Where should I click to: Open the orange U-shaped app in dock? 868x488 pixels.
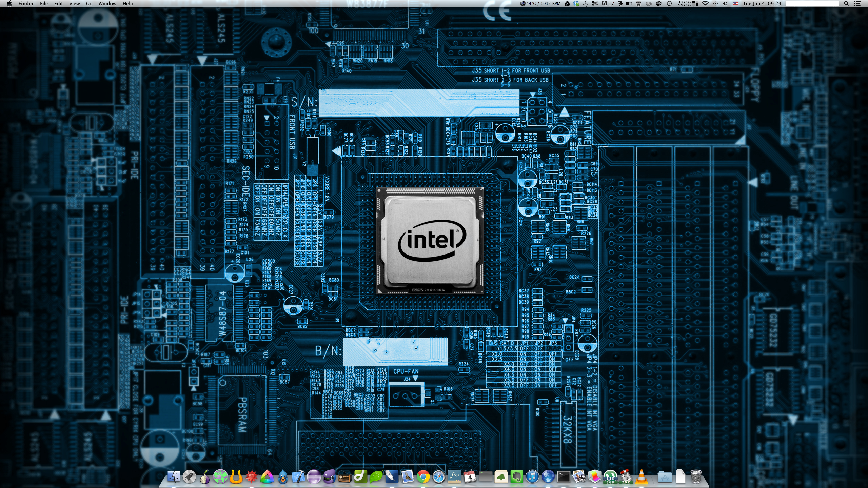point(236,476)
